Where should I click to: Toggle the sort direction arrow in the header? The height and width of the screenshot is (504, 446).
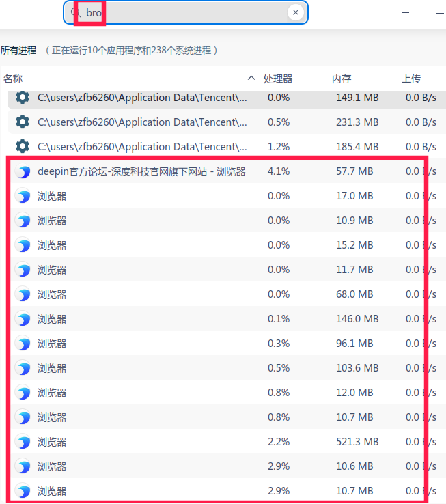(251, 78)
